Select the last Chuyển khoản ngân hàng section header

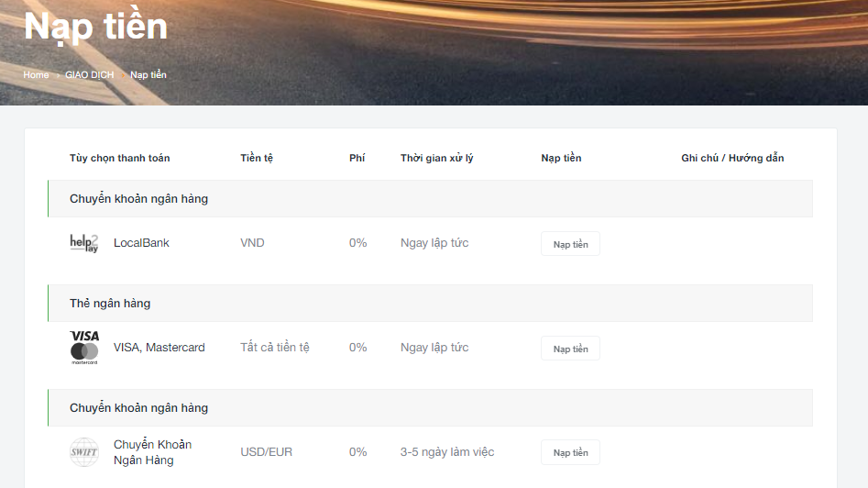[x=430, y=407]
